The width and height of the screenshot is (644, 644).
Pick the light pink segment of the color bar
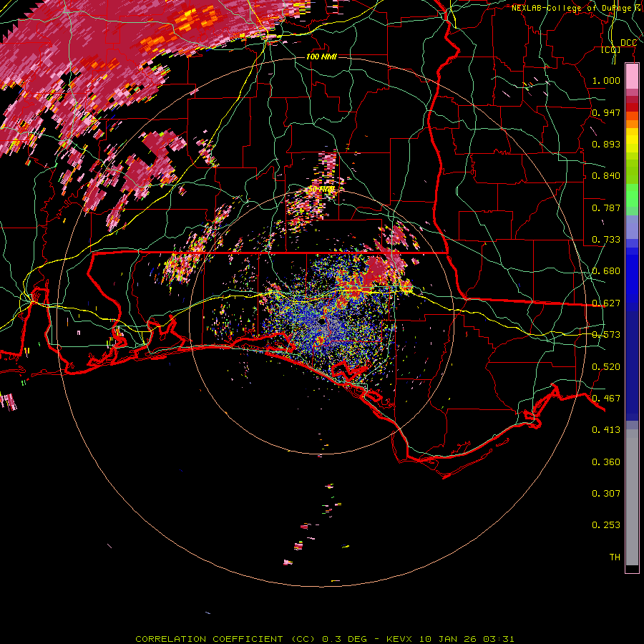click(x=632, y=76)
